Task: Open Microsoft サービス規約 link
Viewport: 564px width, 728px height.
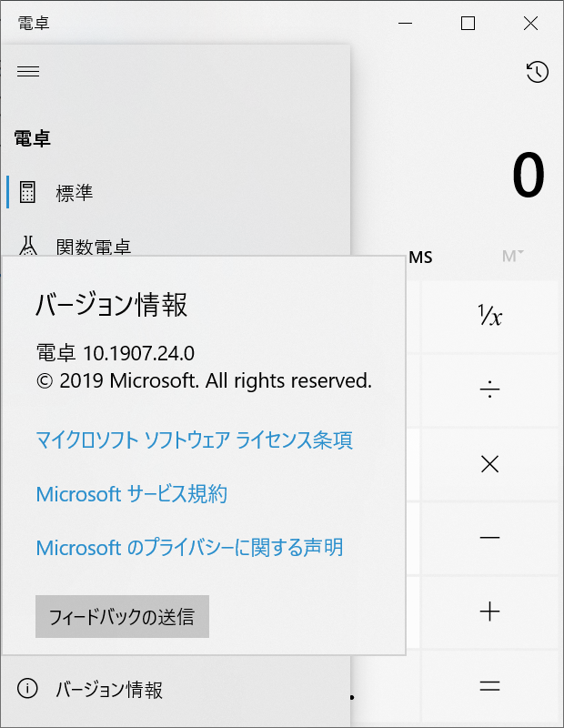Action: [x=131, y=493]
